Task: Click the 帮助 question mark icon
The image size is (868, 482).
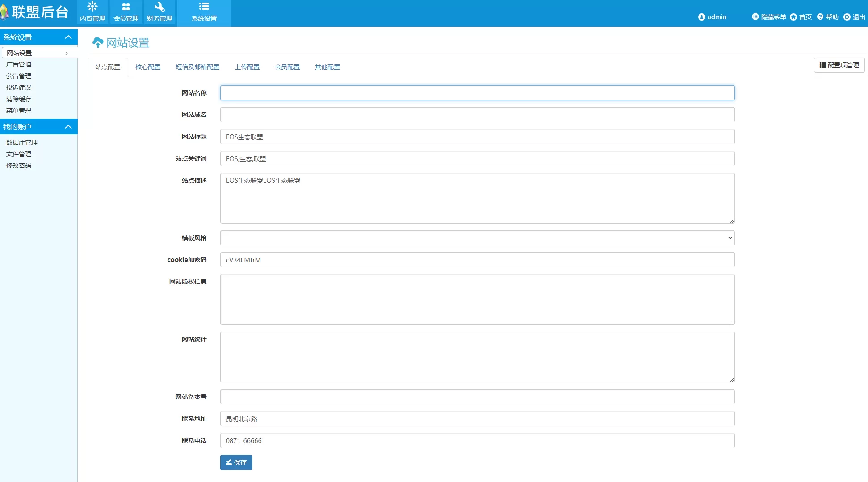Action: click(x=820, y=17)
